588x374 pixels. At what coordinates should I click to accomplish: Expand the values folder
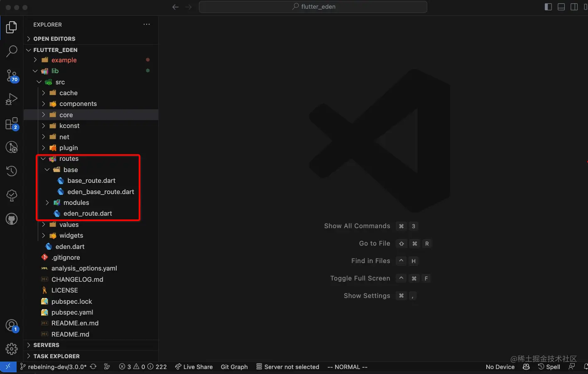click(x=91, y=225)
